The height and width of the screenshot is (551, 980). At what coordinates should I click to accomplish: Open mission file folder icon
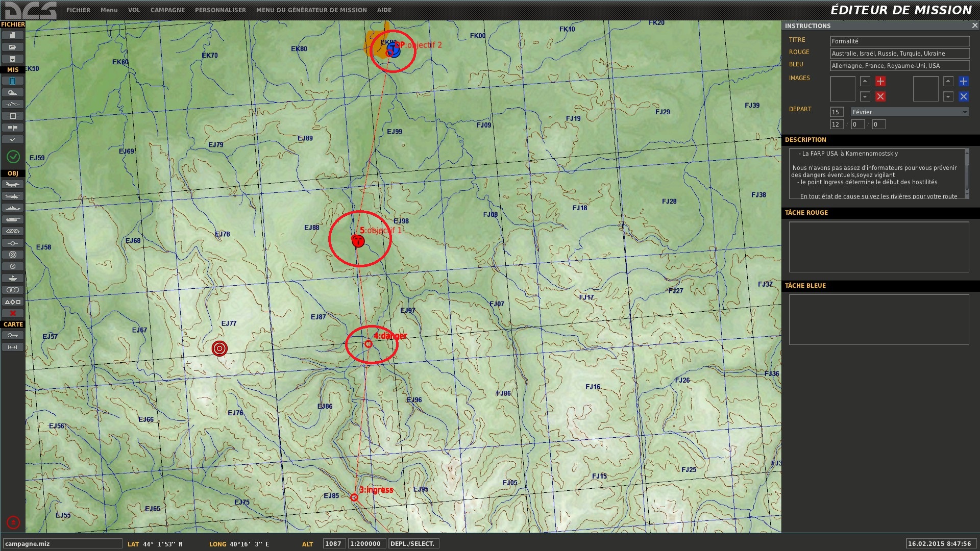click(13, 47)
